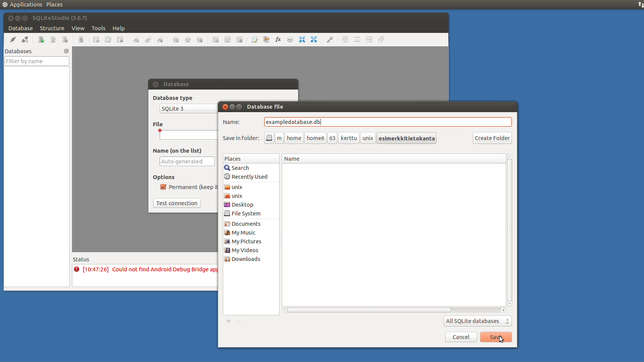Click the Save button in file dialog
This screenshot has width=644, height=362.
[496, 337]
